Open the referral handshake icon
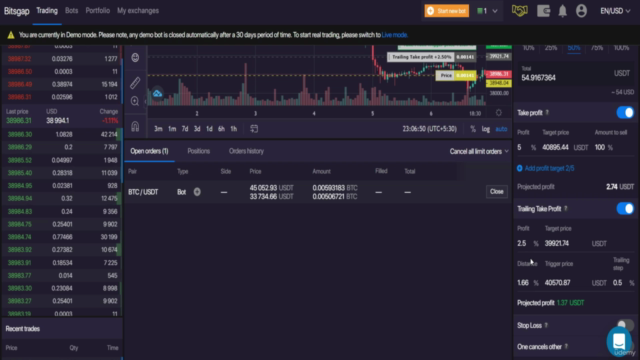 click(x=520, y=11)
